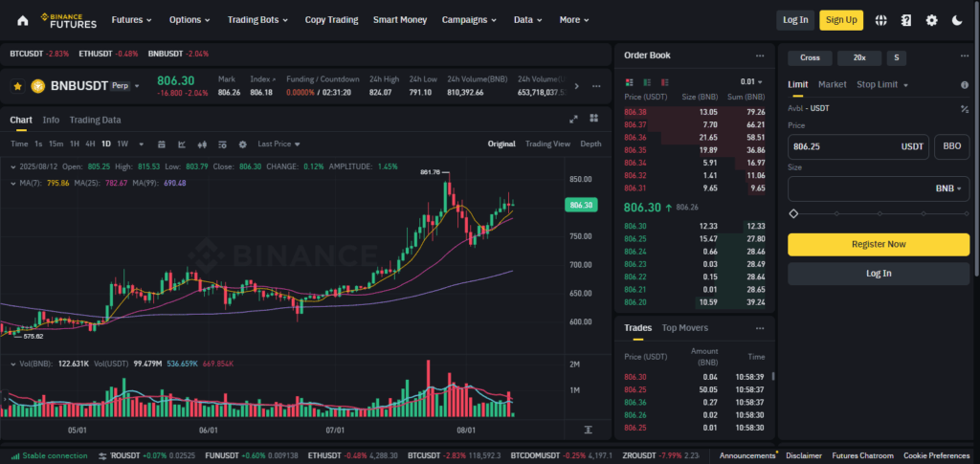Expand the chart to fullscreen
980x464 pixels.
click(574, 119)
